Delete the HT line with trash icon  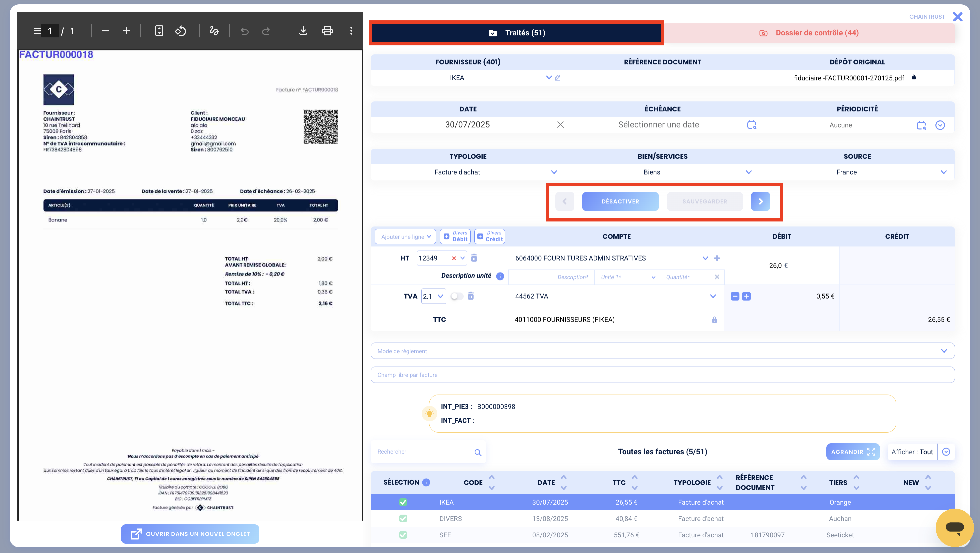474,258
